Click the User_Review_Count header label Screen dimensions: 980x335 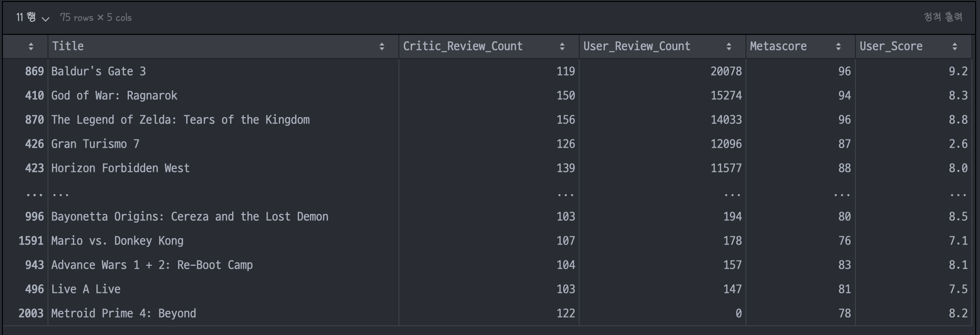click(x=637, y=46)
